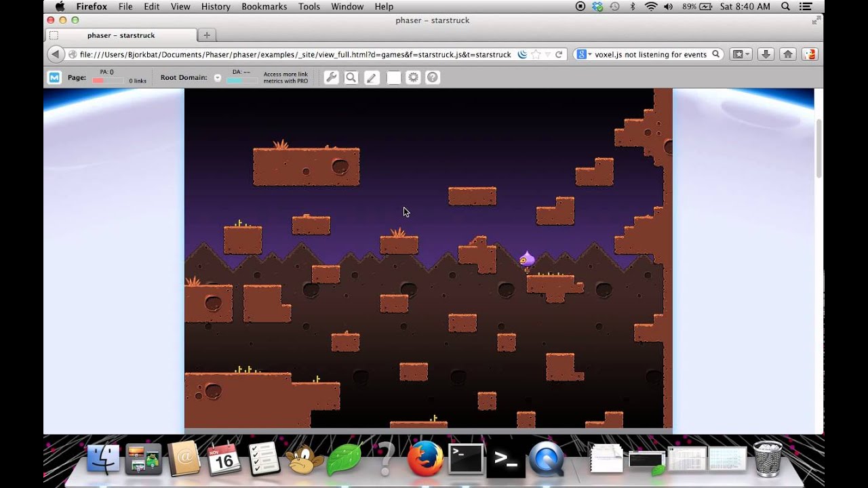Open the Tools menu
The image size is (868, 488).
point(309,7)
